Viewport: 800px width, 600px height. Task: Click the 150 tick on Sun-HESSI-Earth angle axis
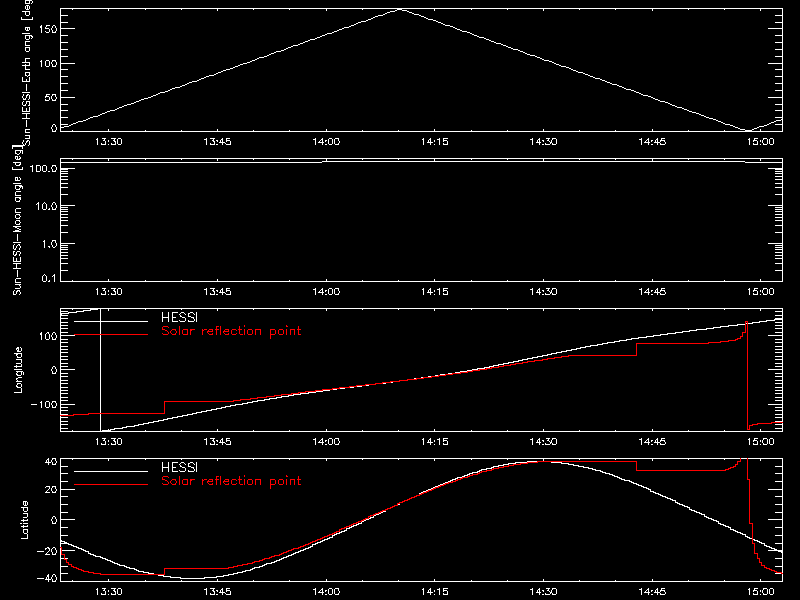tap(47, 29)
